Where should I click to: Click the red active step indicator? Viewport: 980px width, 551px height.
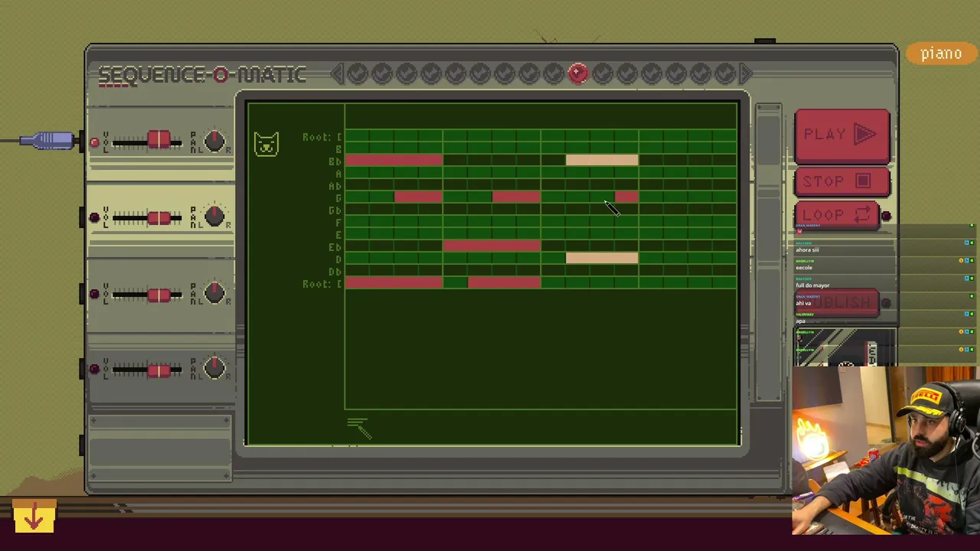578,73
